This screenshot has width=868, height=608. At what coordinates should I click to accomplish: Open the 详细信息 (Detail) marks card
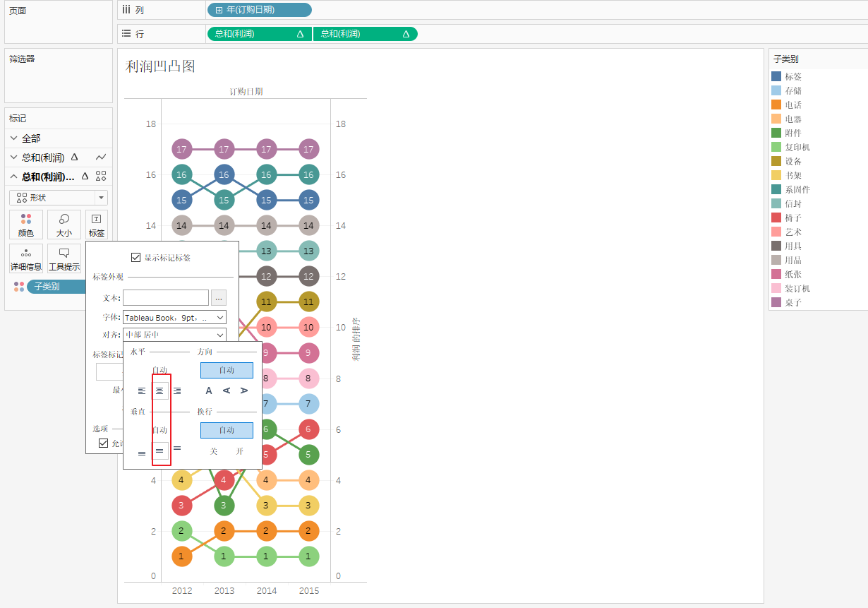point(26,258)
